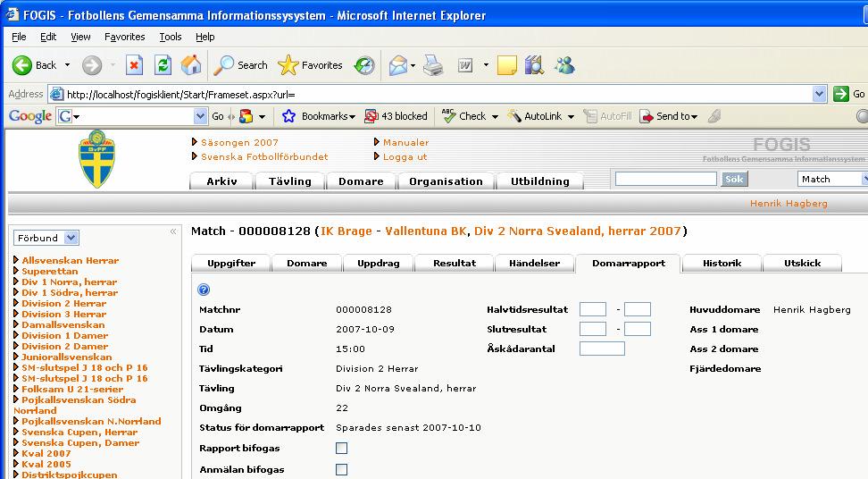Click the first Halvtidsresultat score field
Image resolution: width=868 pixels, height=479 pixels.
[593, 309]
